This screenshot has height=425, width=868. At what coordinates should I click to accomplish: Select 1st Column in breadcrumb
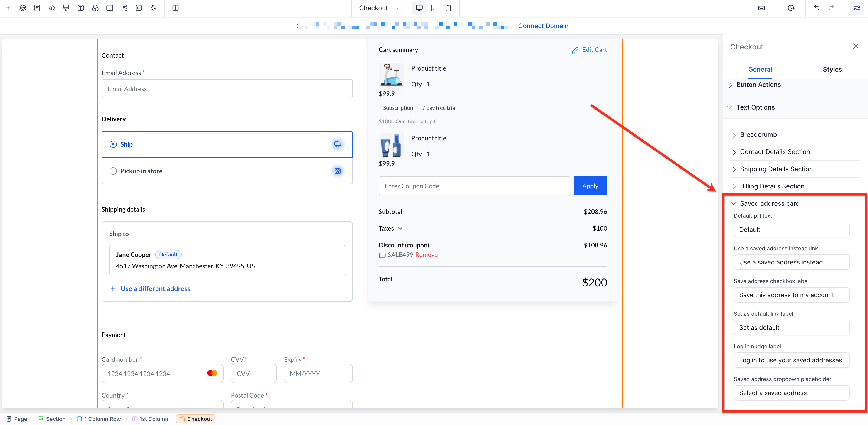[x=150, y=419]
